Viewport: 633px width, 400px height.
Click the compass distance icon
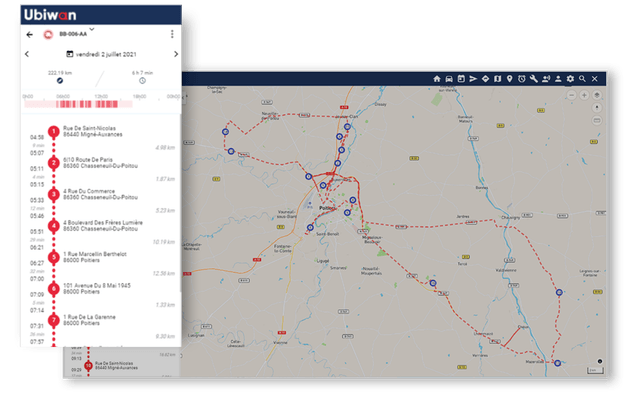(60, 81)
